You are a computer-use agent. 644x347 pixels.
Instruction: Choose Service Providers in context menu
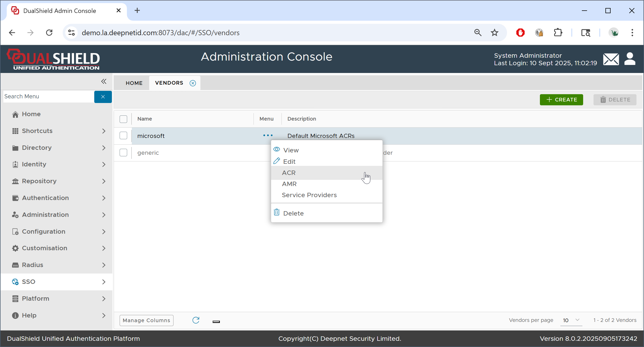309,195
